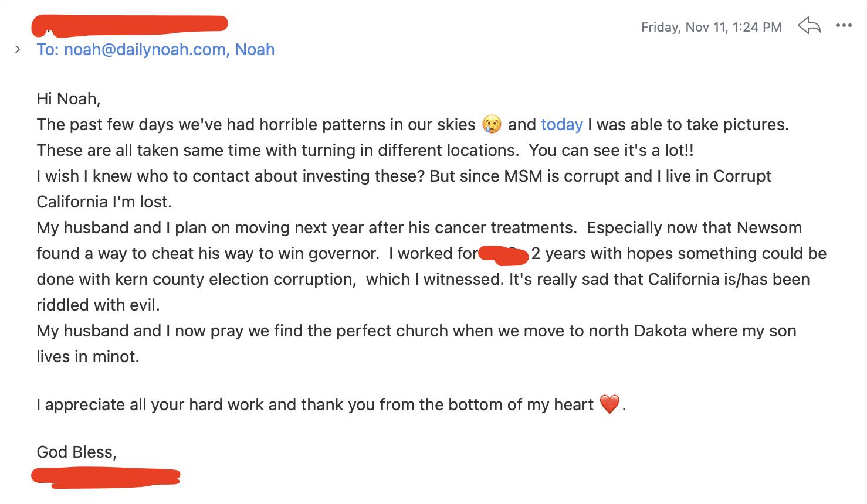Click the reply arrow icon

[809, 26]
